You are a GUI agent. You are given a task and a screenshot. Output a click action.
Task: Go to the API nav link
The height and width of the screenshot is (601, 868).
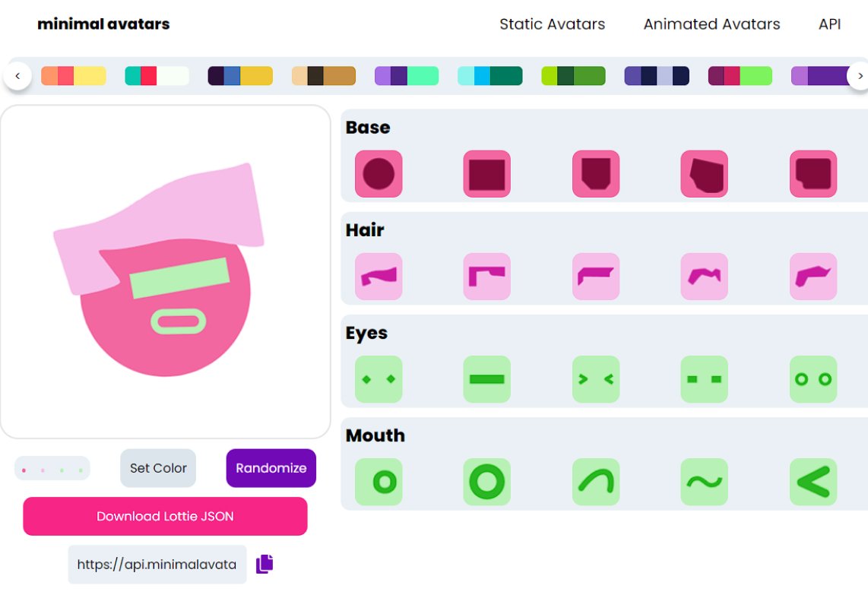click(x=829, y=24)
